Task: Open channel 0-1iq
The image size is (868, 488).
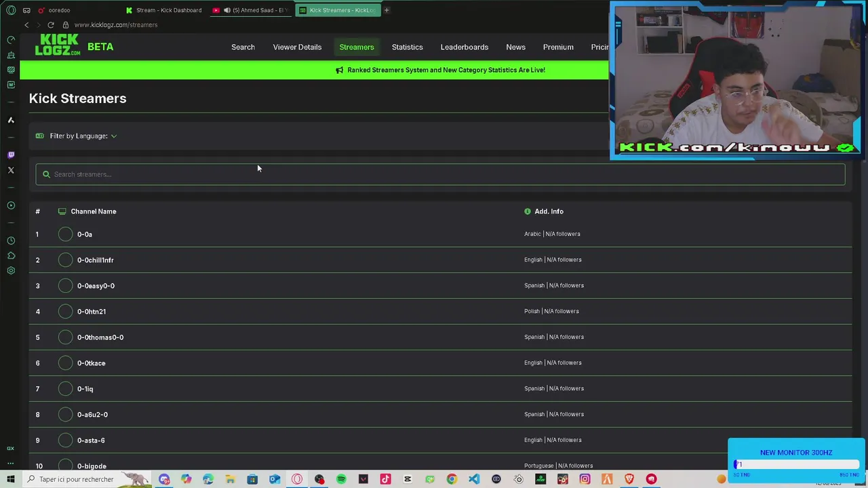Action: click(85, 389)
